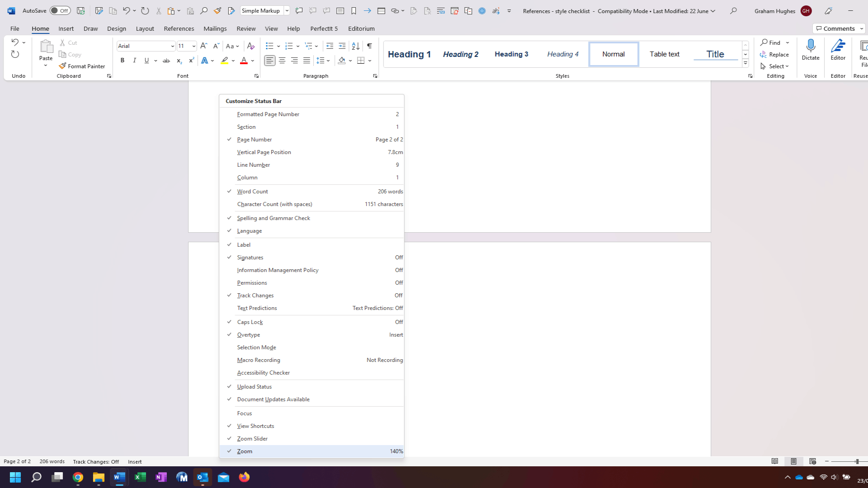Click the Strikethrough icon
The height and width of the screenshot is (488, 868).
point(166,60)
